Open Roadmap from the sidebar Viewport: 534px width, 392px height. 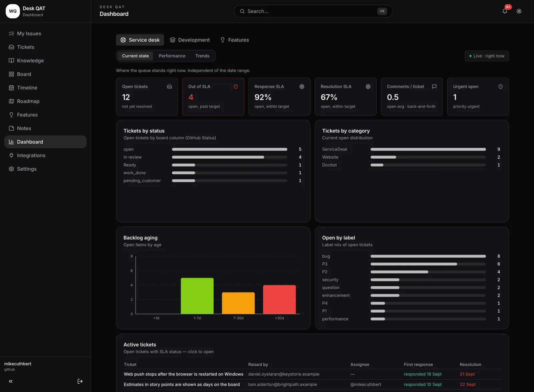[45, 101]
